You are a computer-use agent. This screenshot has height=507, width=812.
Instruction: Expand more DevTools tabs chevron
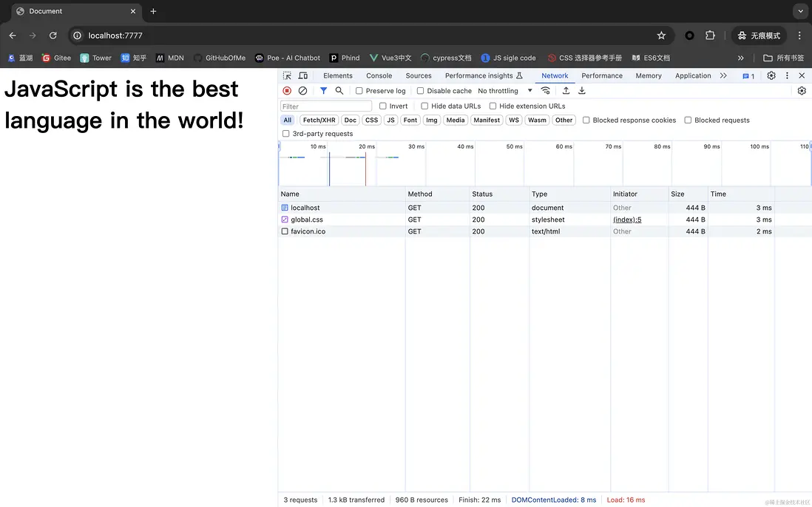pyautogui.click(x=723, y=75)
